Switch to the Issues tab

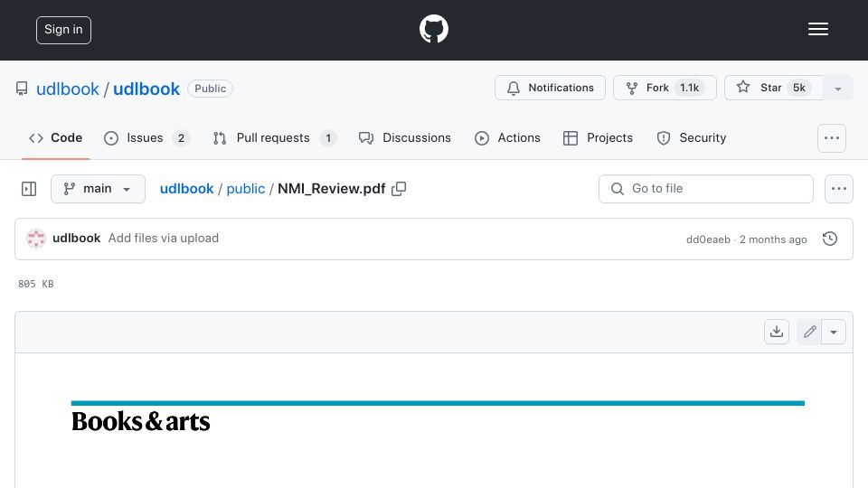pos(146,137)
